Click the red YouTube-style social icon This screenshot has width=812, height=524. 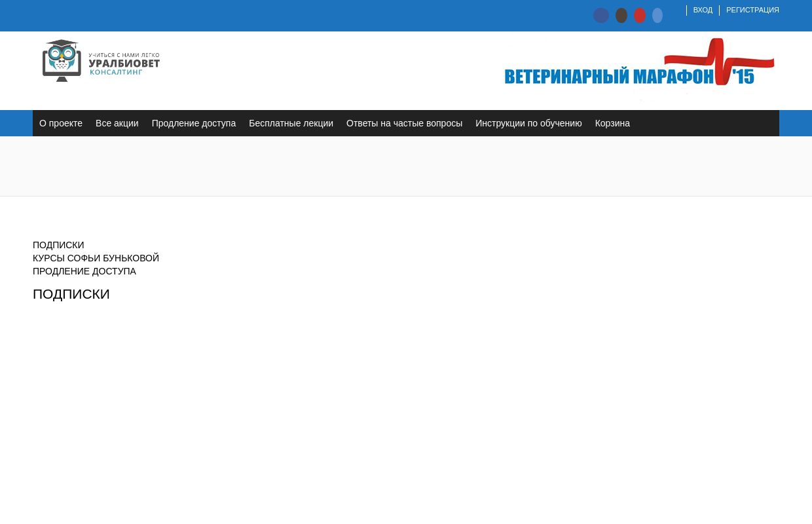[640, 15]
